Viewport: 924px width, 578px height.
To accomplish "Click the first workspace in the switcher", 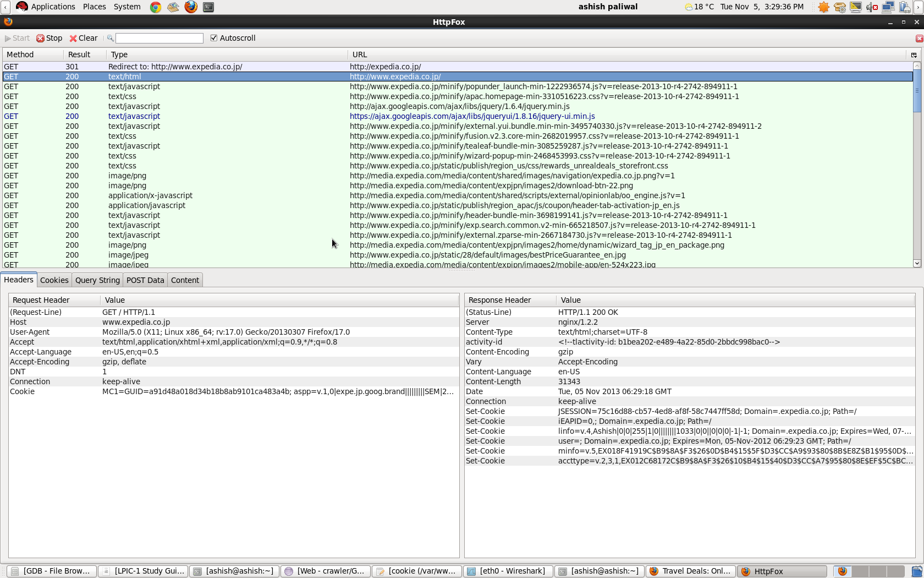I will point(842,571).
